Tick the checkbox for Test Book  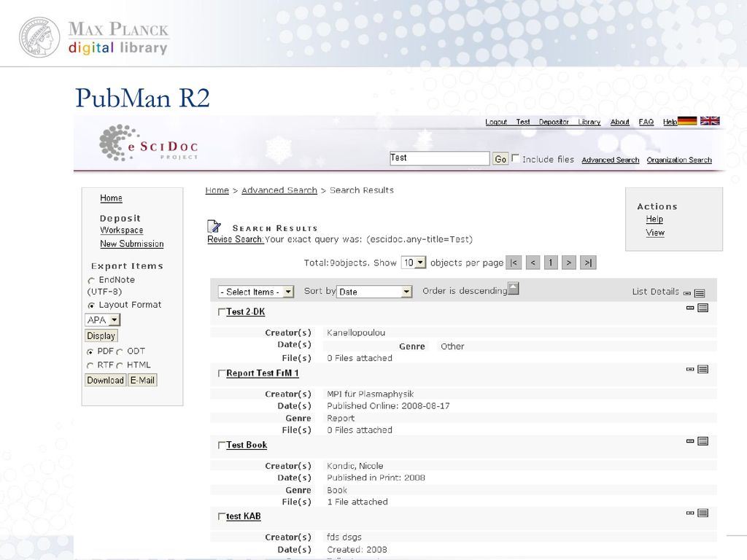click(x=221, y=446)
